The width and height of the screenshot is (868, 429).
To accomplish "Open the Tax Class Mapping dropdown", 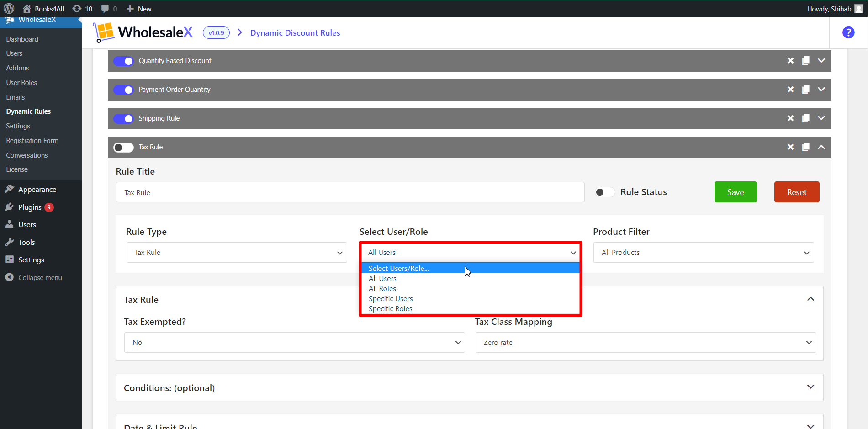I will coord(646,343).
